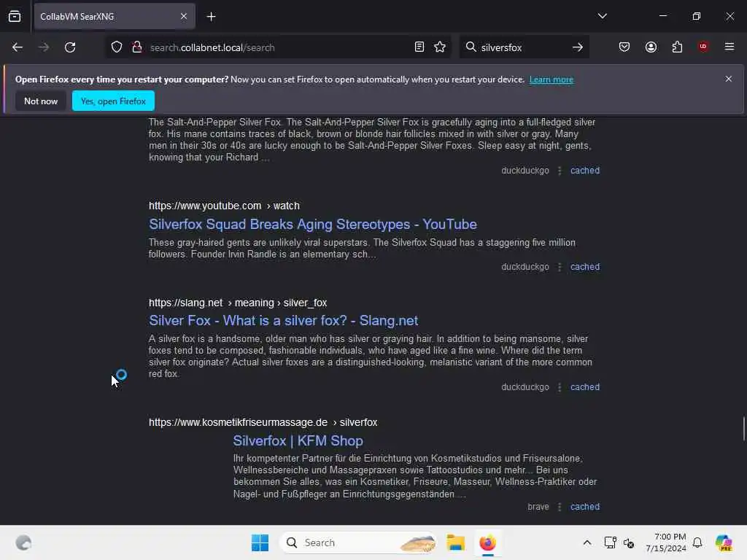
Task: Open Silverfox Squad Breaks Aging Stereotypes result
Action: click(x=312, y=225)
